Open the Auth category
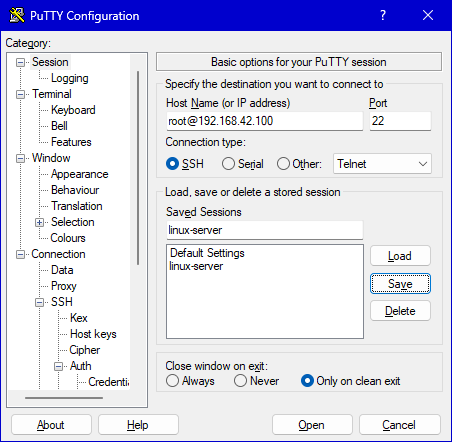The image size is (452, 442). pos(80,366)
